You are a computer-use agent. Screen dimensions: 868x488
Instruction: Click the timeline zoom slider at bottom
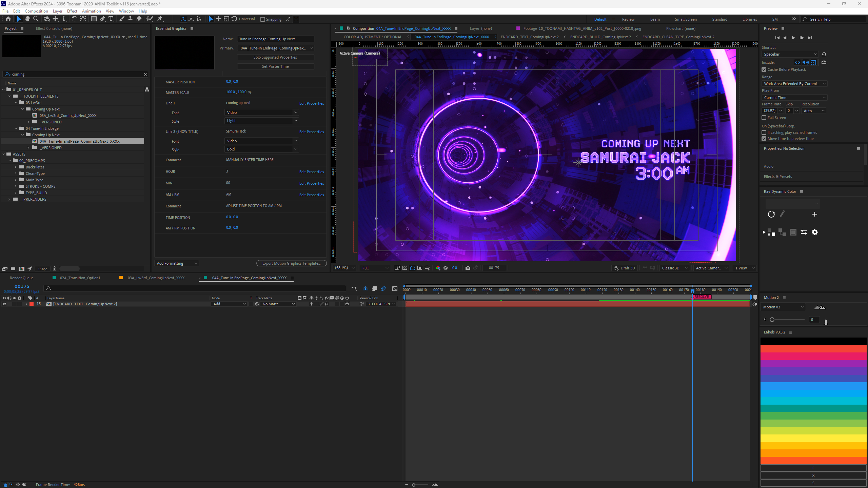click(x=414, y=485)
